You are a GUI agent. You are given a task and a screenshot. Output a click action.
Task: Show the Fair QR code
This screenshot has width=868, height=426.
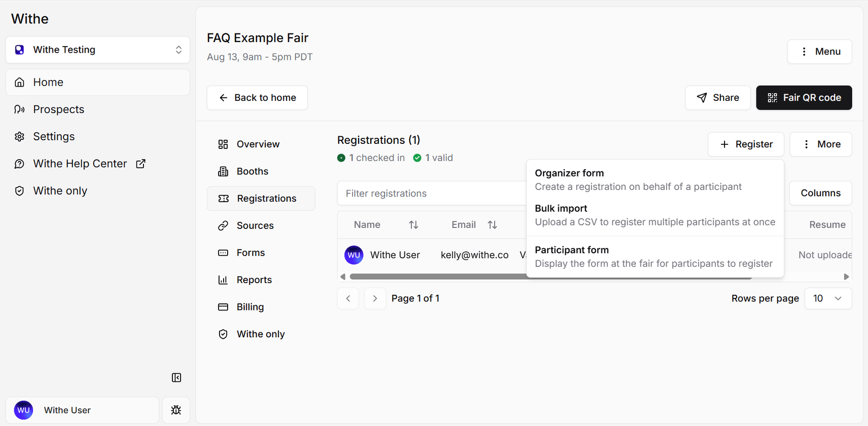tap(804, 98)
